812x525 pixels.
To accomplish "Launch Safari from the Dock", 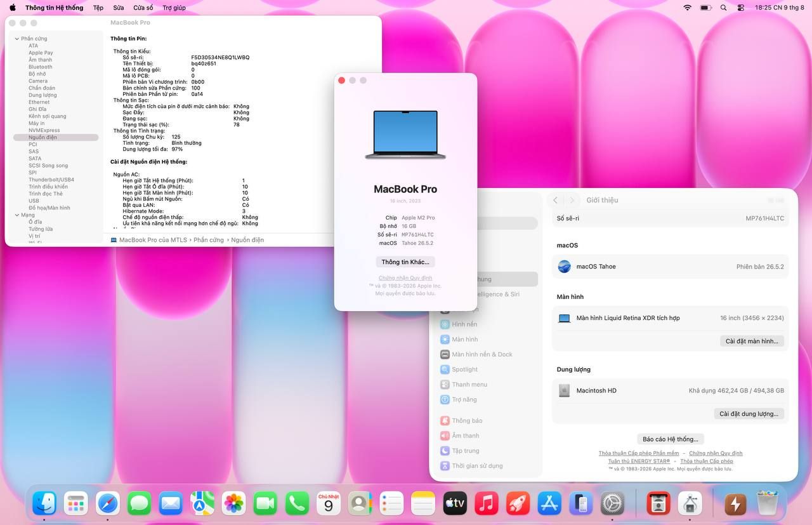I will (x=108, y=503).
